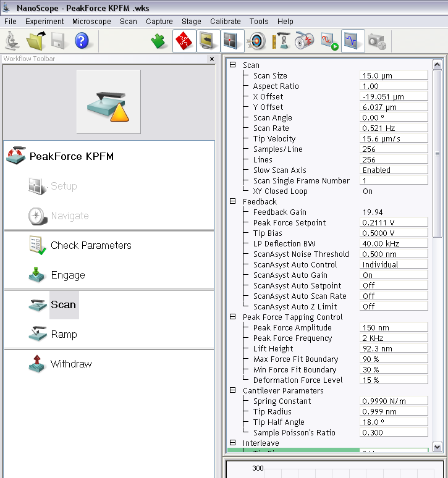The height and width of the screenshot is (478, 448).
Task: Open the Slow Scan Axis Enabled dropdown
Action: (394, 170)
